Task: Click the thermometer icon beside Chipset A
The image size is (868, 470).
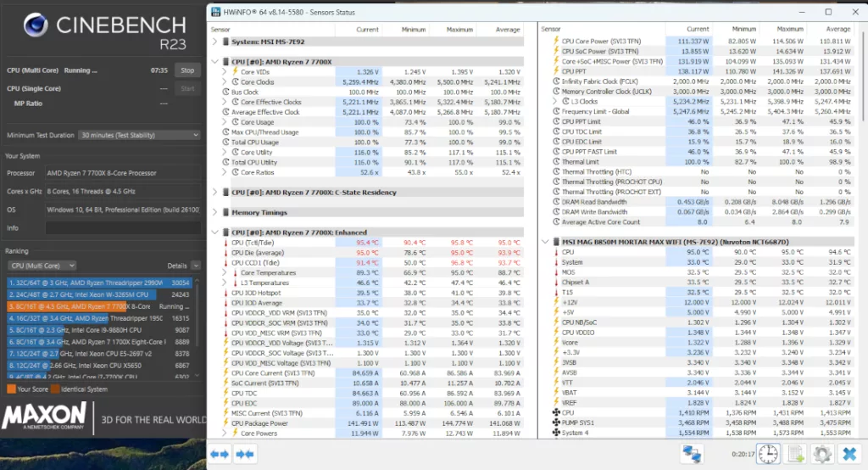Action: click(x=556, y=283)
